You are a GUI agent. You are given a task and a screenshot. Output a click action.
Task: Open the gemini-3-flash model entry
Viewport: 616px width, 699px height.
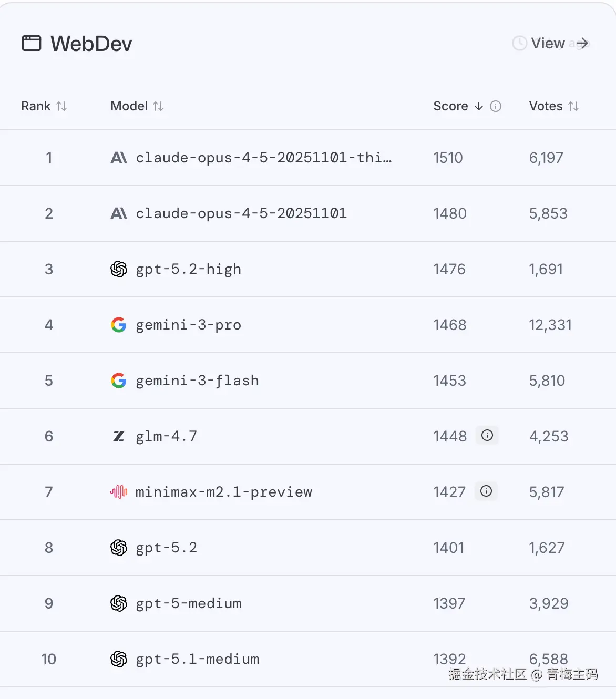197,381
